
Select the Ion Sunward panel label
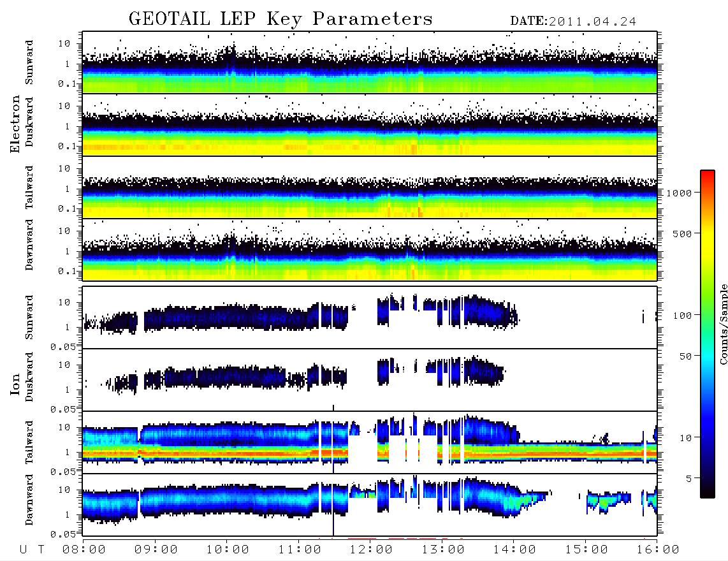pyautogui.click(x=29, y=317)
